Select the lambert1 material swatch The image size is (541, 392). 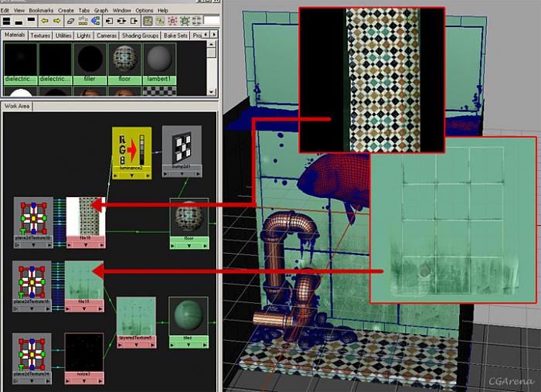(x=159, y=63)
